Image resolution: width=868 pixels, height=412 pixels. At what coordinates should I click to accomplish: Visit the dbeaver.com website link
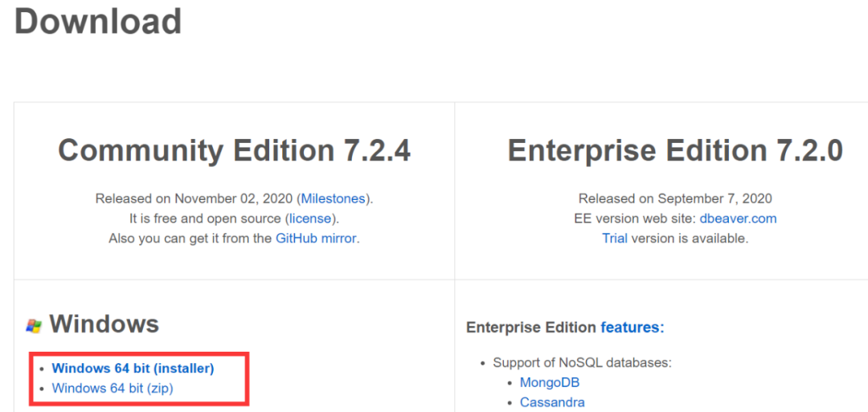coord(739,218)
